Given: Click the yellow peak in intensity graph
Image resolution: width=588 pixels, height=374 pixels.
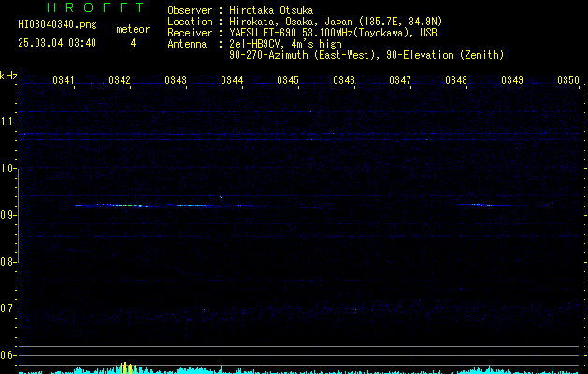Looking at the screenshot, I should (126, 368).
